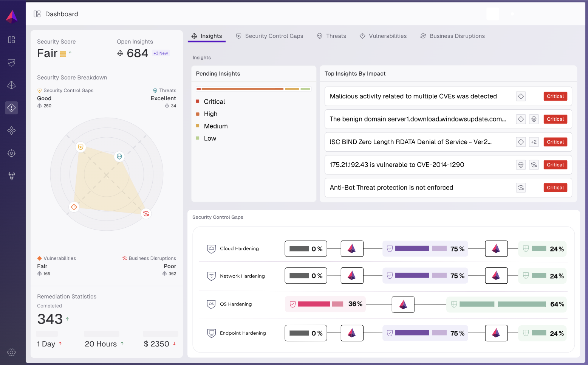
Task: Click the crosshair target icon in the sidebar
Action: click(x=11, y=153)
